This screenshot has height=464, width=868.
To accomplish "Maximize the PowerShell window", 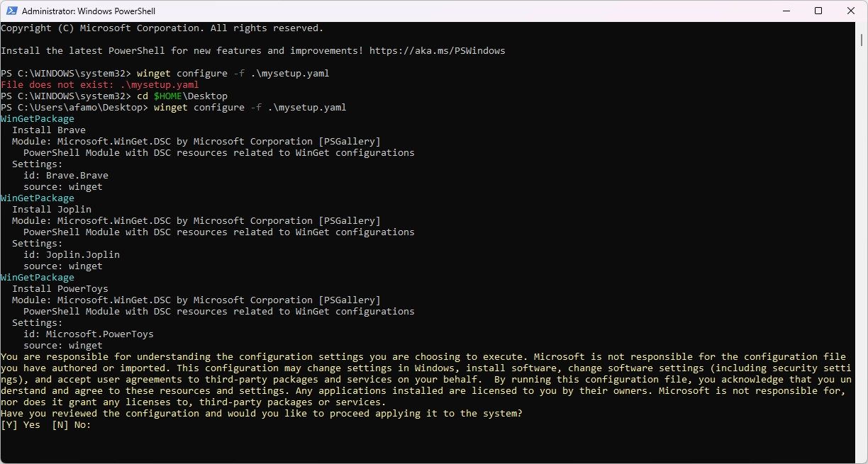I will (818, 11).
